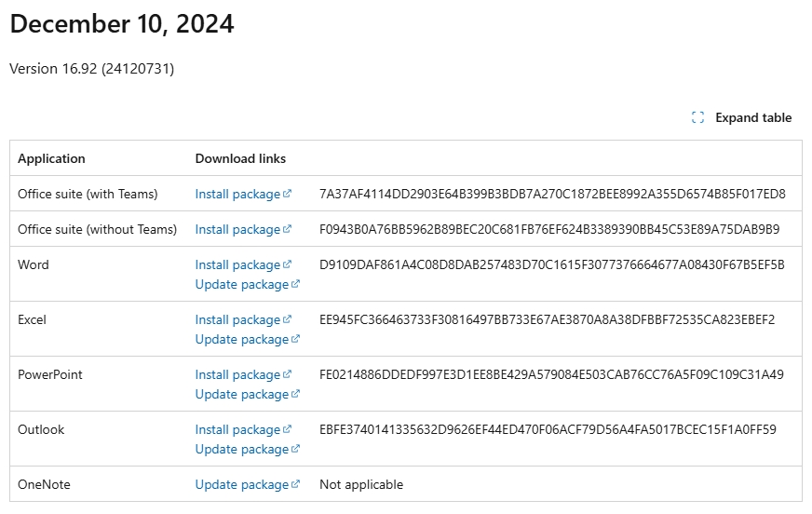Download the OneNote Update package

(x=242, y=484)
